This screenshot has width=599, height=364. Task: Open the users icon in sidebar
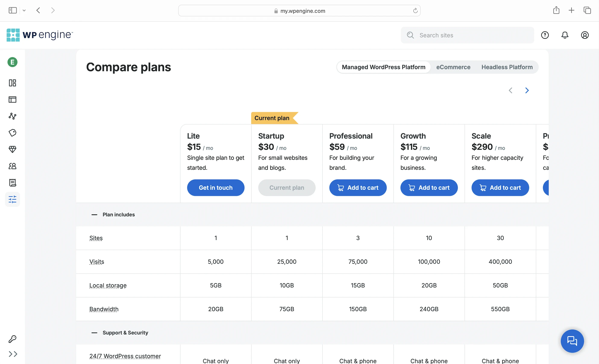12,166
